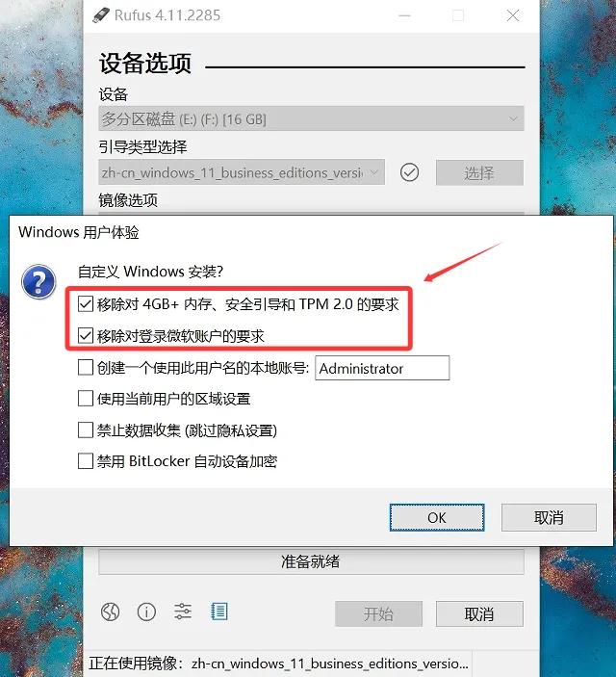This screenshot has height=677, width=616.
Task: Enable using current user's regional settings
Action: coord(86,399)
